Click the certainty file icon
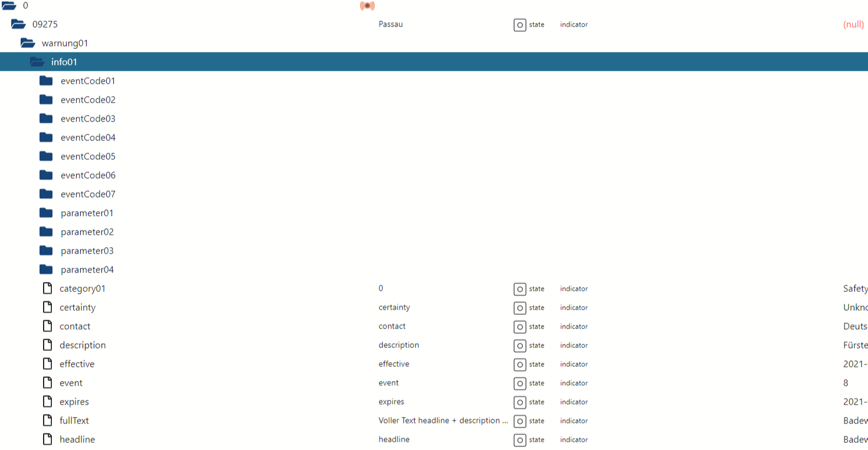The image size is (868, 450). point(48,307)
